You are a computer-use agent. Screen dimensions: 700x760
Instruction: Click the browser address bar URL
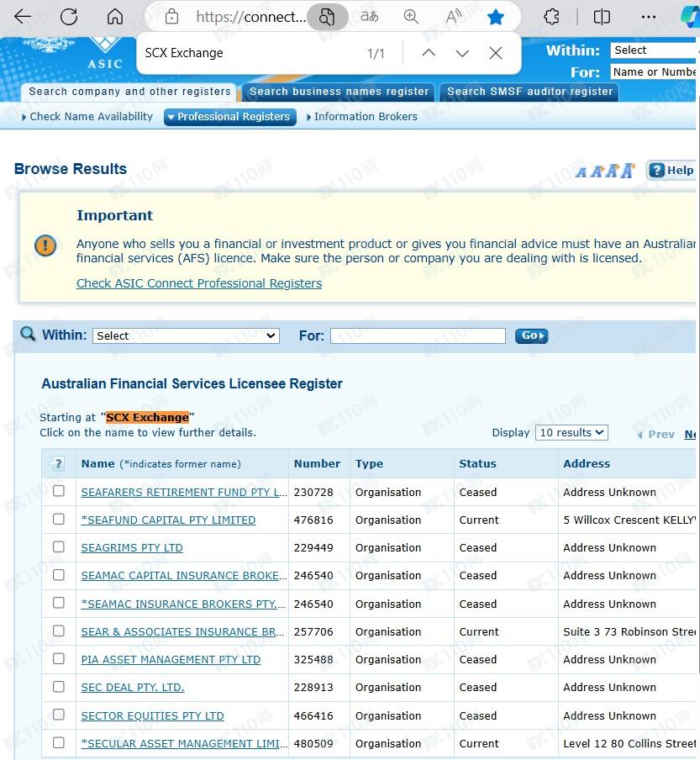coord(250,17)
